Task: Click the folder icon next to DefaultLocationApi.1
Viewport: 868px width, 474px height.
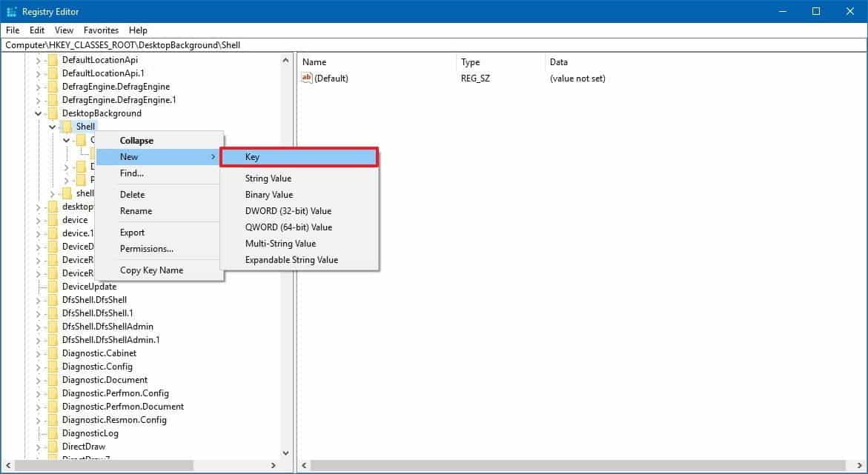Action: (53, 73)
